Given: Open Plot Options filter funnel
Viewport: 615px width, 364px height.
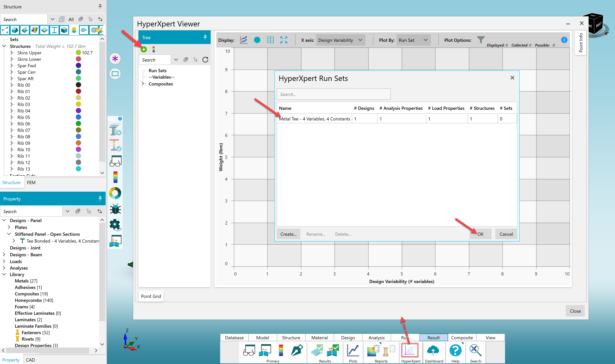Looking at the screenshot, I should pyautogui.click(x=481, y=40).
